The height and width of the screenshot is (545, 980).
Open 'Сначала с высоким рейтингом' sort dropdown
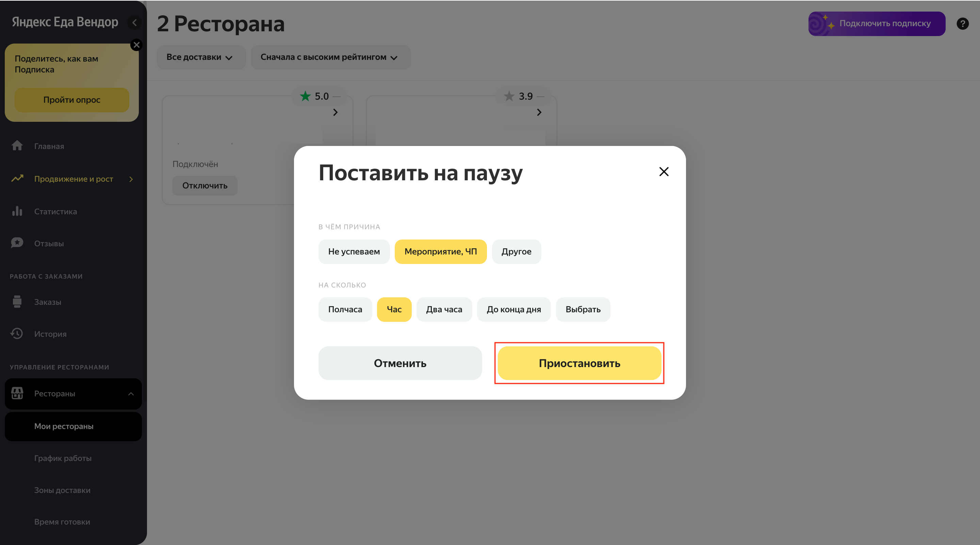[x=330, y=57]
